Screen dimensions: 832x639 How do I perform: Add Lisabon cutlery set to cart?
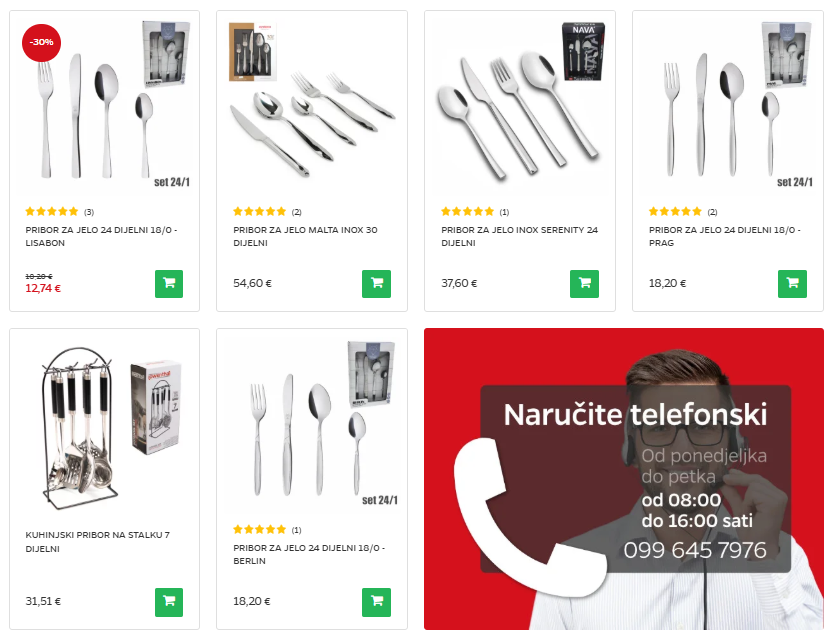point(169,283)
